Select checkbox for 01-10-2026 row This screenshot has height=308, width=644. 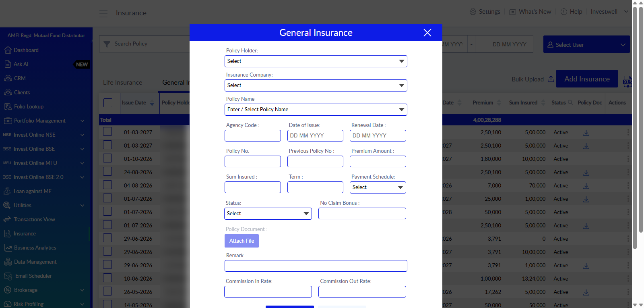[107, 158]
